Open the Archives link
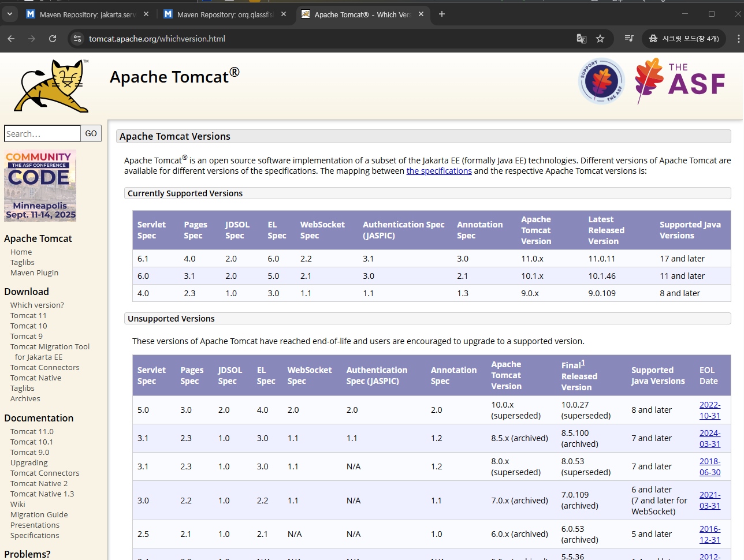 [x=25, y=398]
